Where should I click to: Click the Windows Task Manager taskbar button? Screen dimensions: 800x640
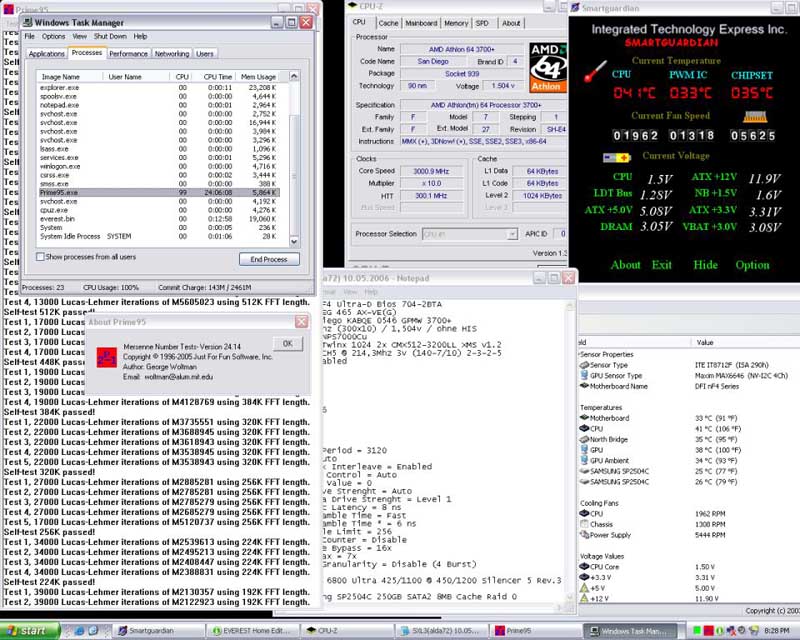630,631
